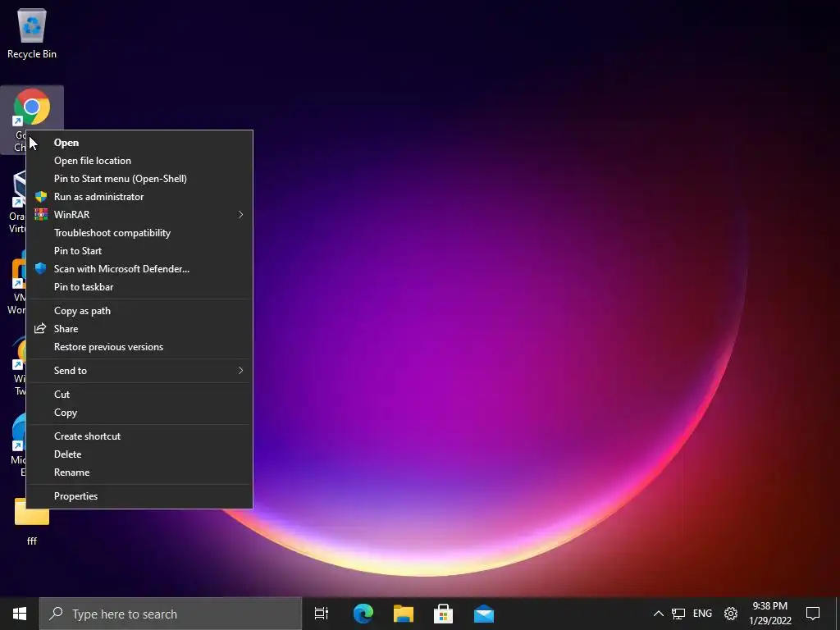Select Share in context menu

click(x=139, y=329)
